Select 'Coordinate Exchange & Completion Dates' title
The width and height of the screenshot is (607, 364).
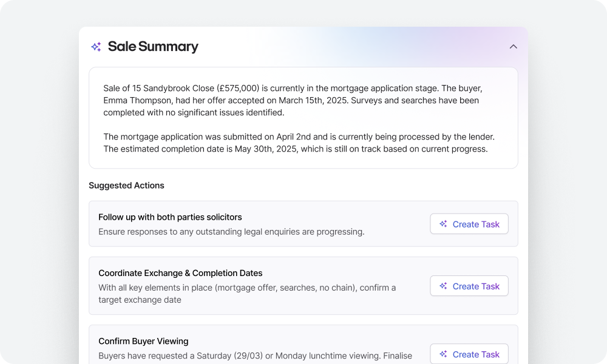(180, 273)
